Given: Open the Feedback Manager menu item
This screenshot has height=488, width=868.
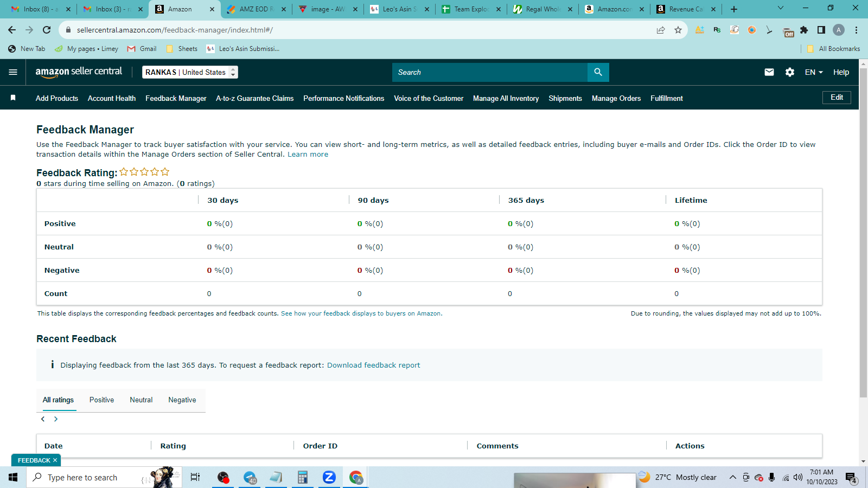Looking at the screenshot, I should (x=176, y=98).
